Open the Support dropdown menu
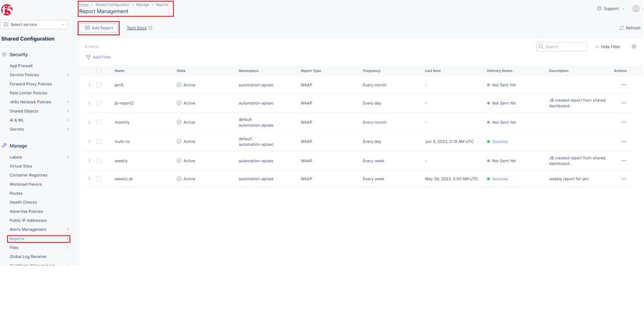The image size is (644, 317). click(x=610, y=8)
